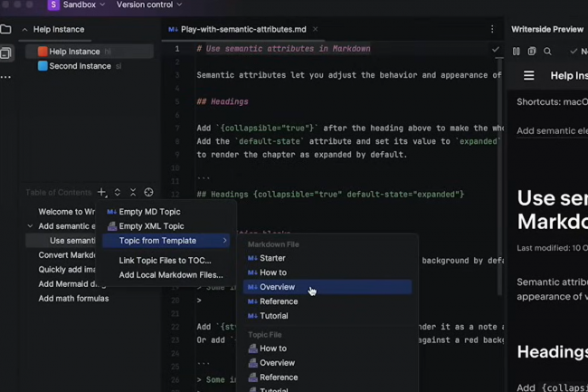Screen dimensions: 588x392
Task: Close the Play-with-semantic-attributes.md tab
Action: (315, 29)
